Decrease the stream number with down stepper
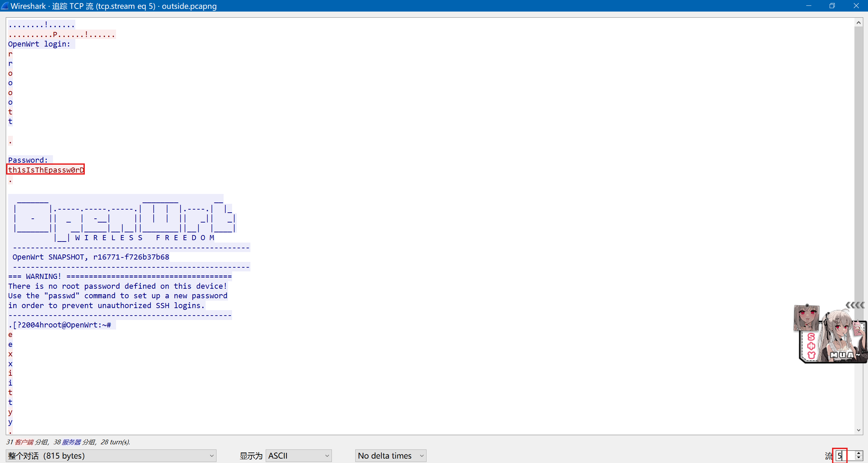The width and height of the screenshot is (868, 463). pyautogui.click(x=859, y=458)
